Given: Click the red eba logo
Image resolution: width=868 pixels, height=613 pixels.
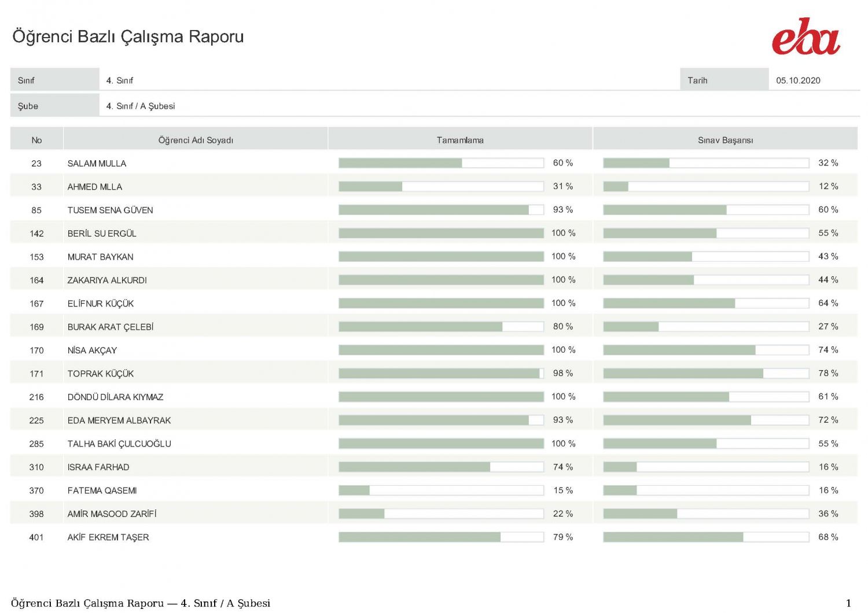Looking at the screenshot, I should 806,36.
